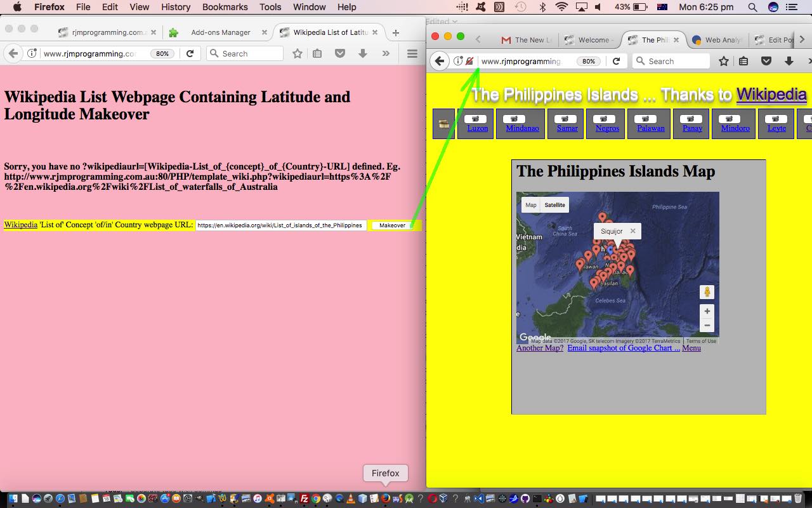
Task: Open Wikipedia link in Philippines heading
Action: tap(771, 95)
